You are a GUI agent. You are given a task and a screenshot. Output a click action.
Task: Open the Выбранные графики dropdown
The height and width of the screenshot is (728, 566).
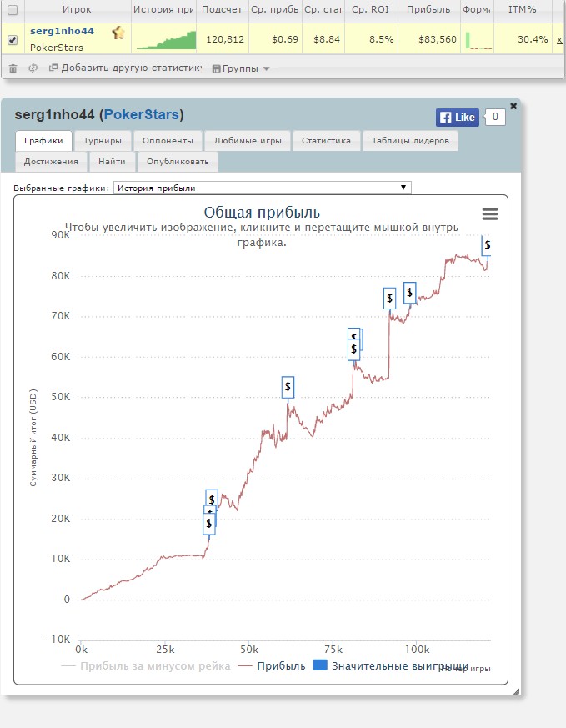262,188
